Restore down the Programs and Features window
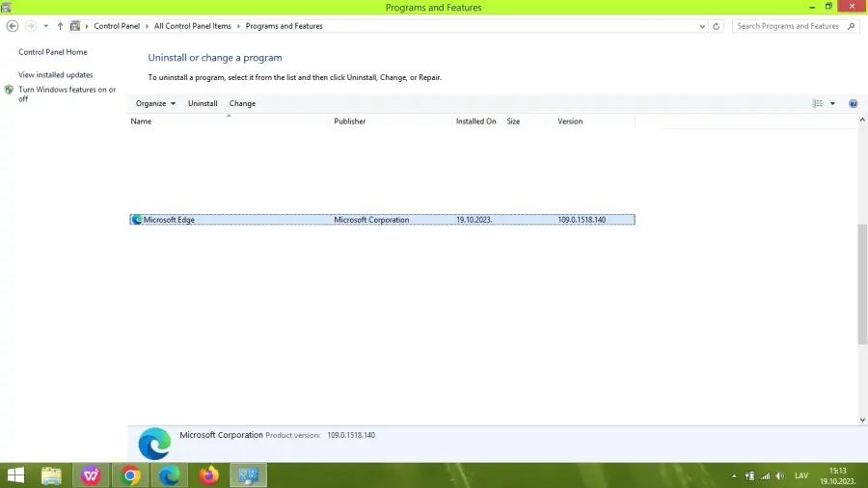Viewport: 868px width, 488px height. pos(828,7)
